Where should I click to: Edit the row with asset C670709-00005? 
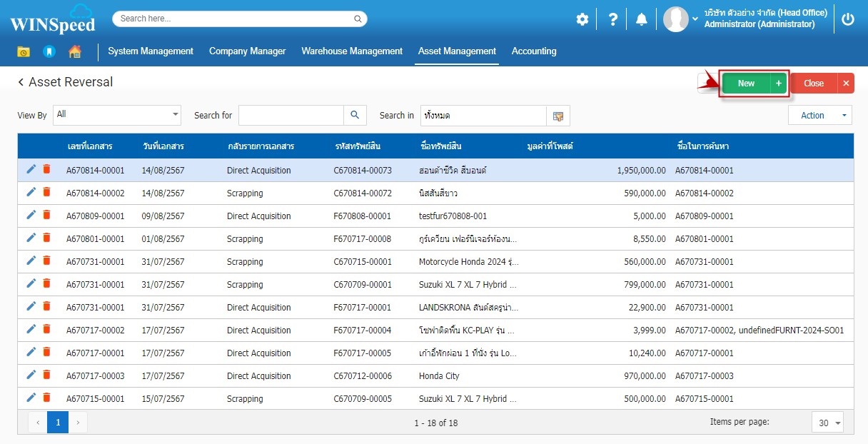pos(31,398)
